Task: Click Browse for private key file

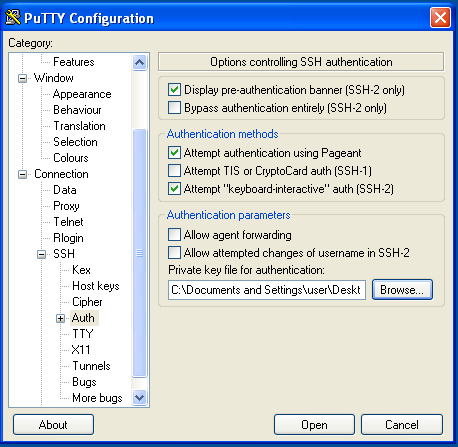Action: pyautogui.click(x=402, y=290)
